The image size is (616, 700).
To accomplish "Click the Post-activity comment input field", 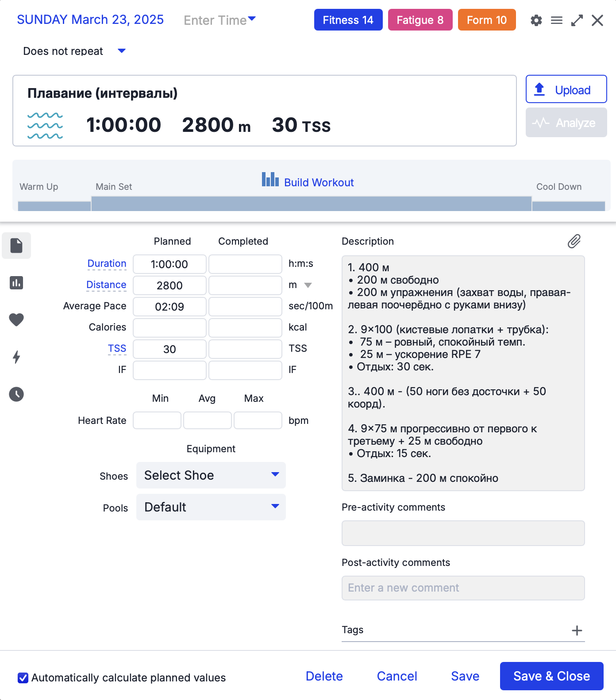I will pos(463,588).
